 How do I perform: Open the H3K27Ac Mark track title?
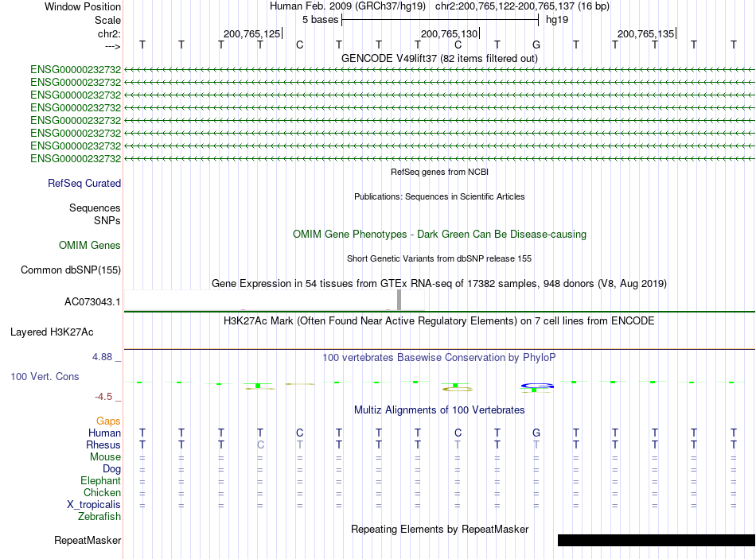click(439, 321)
